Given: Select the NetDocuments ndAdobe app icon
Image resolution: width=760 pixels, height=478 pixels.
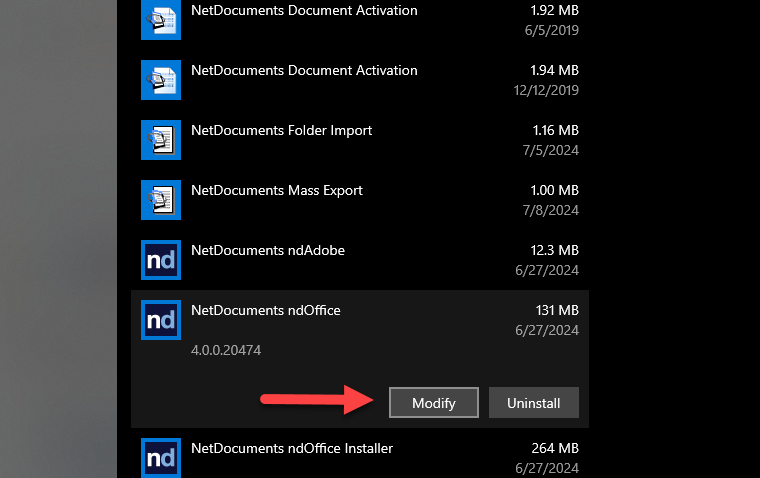Looking at the screenshot, I should point(161,260).
